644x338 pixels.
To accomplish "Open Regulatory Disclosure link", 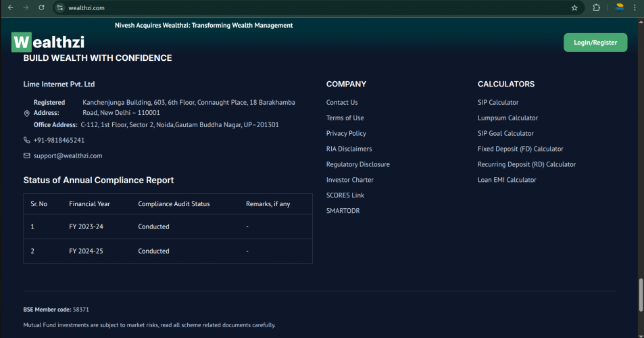I will tap(357, 164).
